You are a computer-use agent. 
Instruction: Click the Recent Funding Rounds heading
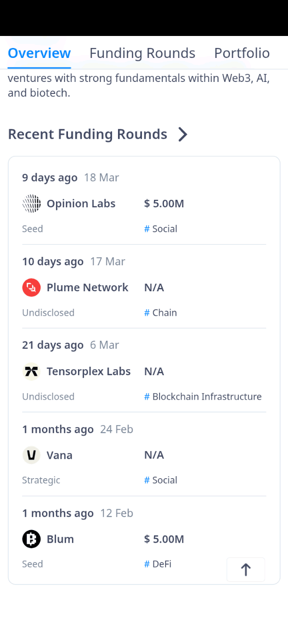87,134
